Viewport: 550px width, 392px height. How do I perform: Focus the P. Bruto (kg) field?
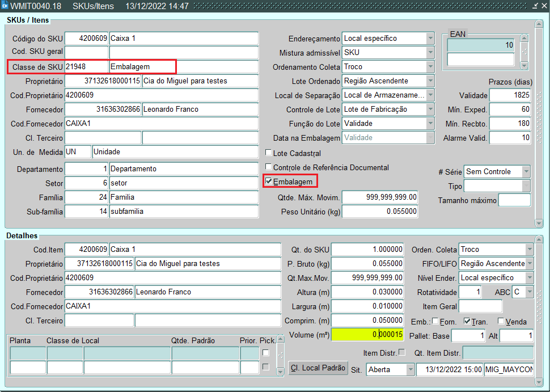click(367, 264)
